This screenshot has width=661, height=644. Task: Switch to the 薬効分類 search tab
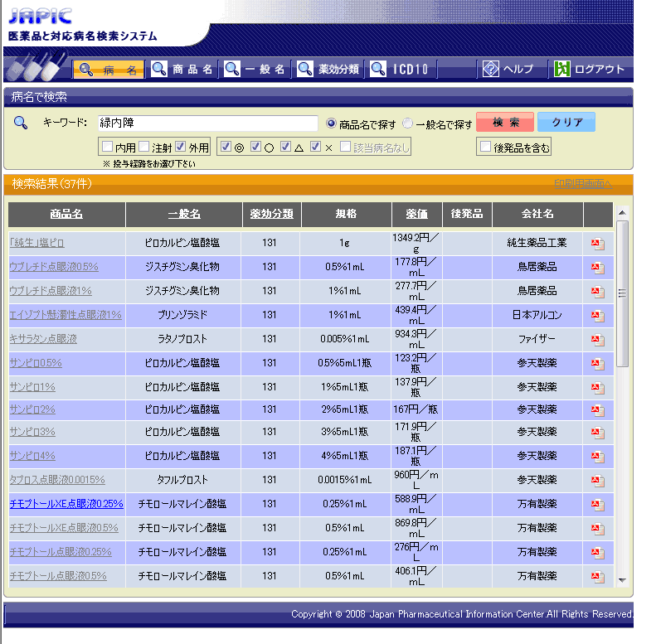pyautogui.click(x=330, y=69)
